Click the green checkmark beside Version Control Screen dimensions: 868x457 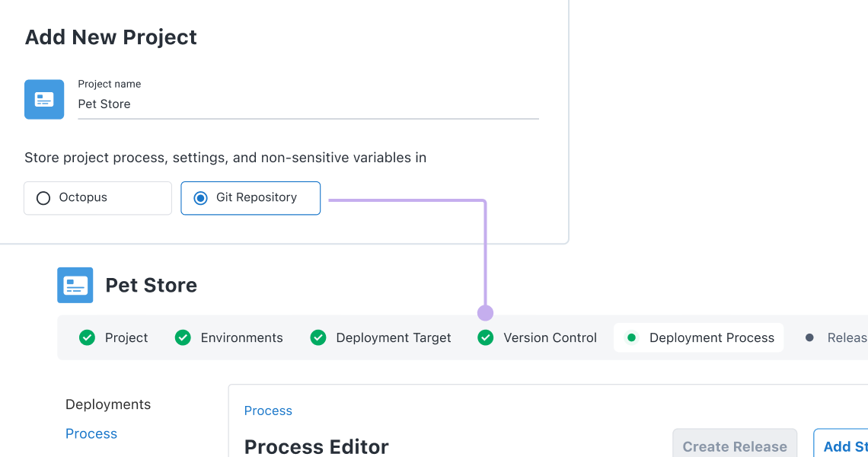click(x=486, y=337)
